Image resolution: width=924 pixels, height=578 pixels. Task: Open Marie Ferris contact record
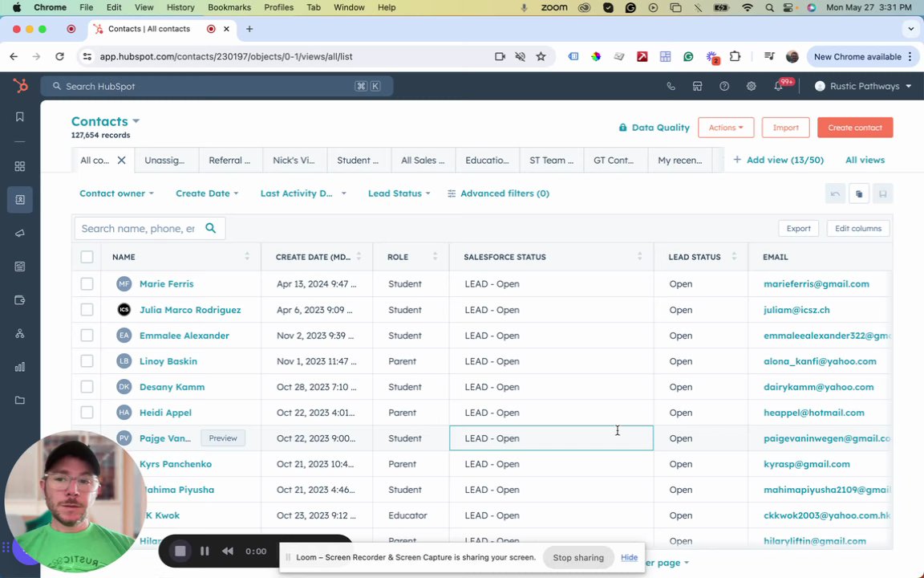166,283
